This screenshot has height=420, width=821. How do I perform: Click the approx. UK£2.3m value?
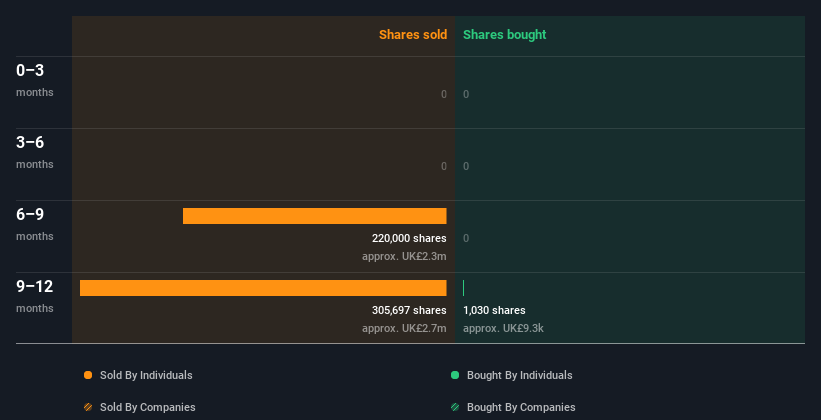[x=404, y=257]
